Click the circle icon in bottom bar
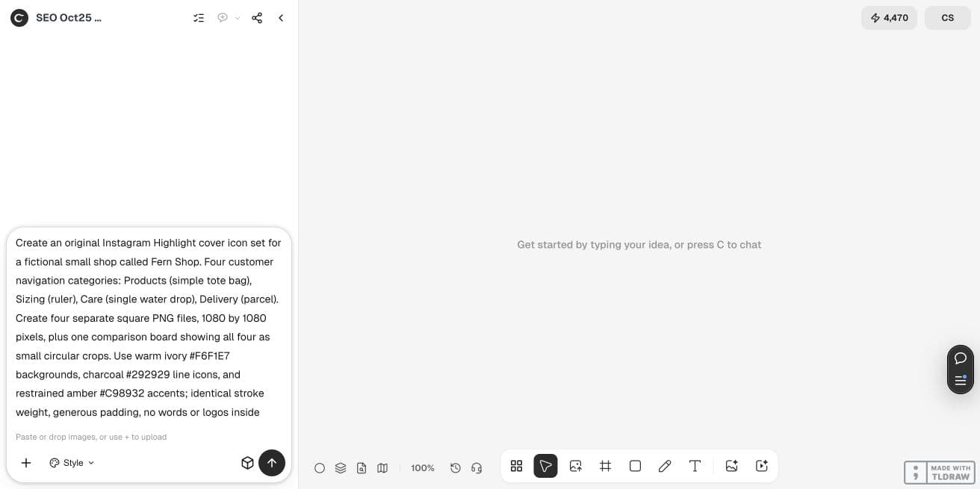This screenshot has height=489, width=980. click(x=320, y=468)
